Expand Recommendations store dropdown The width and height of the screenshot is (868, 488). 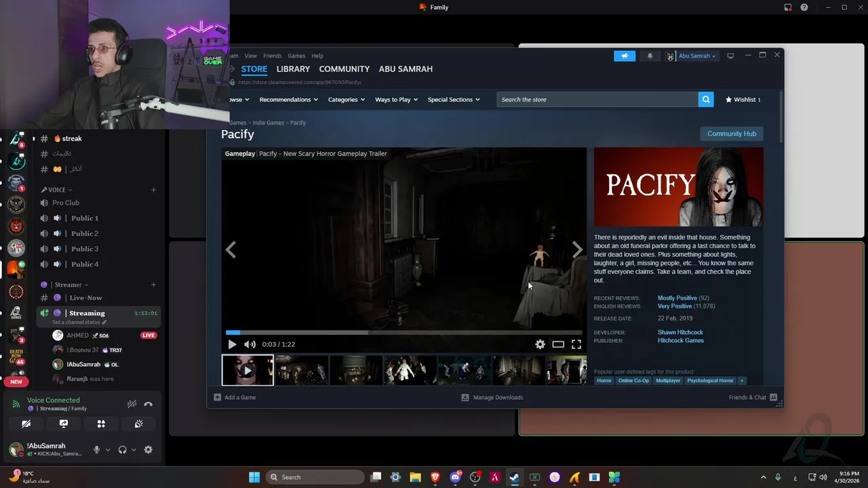point(289,100)
